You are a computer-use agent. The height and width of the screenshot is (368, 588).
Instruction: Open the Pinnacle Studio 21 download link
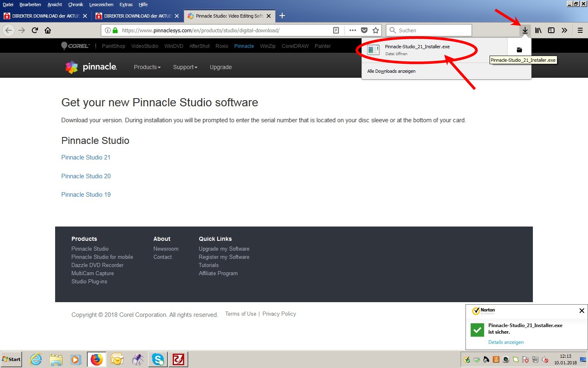coord(86,157)
